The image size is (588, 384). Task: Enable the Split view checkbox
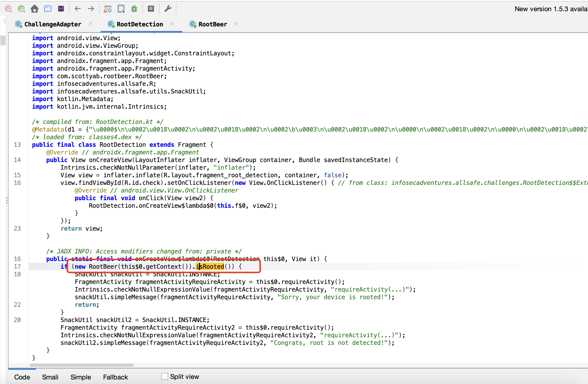(165, 376)
